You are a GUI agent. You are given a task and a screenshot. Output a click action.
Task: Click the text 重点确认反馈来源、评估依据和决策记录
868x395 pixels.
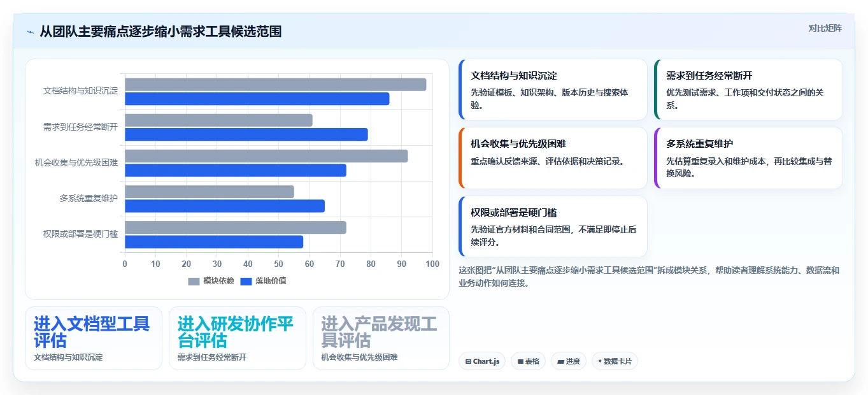(x=548, y=161)
